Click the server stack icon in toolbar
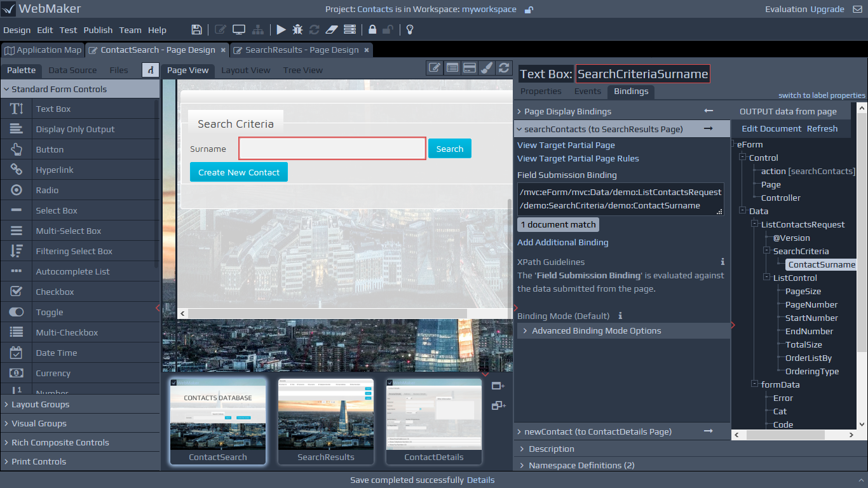The width and height of the screenshot is (868, 488). 349,30
